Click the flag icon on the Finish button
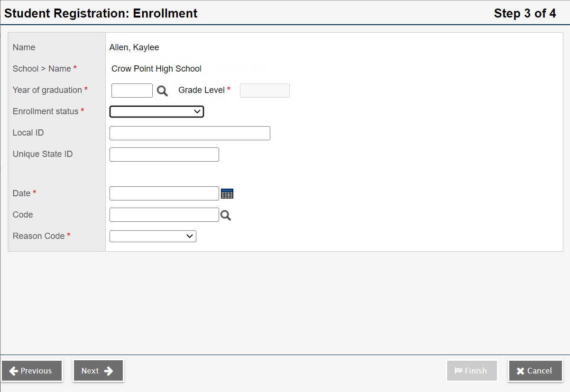The width and height of the screenshot is (570, 392). [460, 371]
